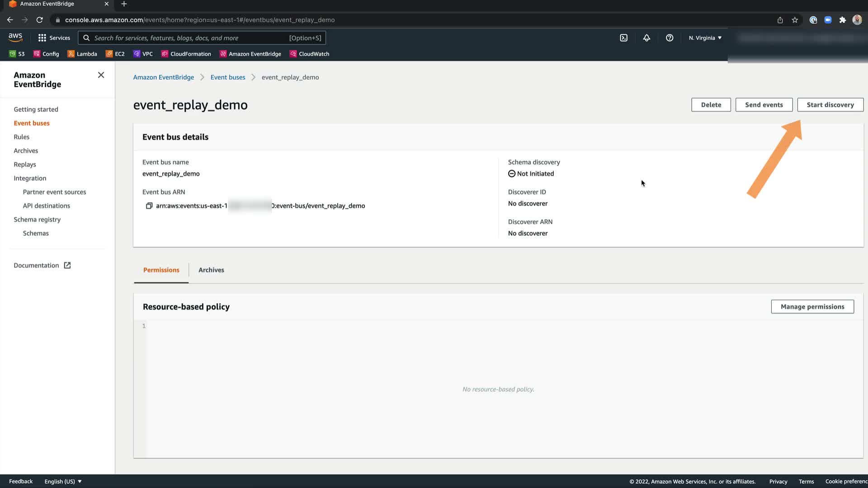Switch to the Archives tab

tap(211, 270)
